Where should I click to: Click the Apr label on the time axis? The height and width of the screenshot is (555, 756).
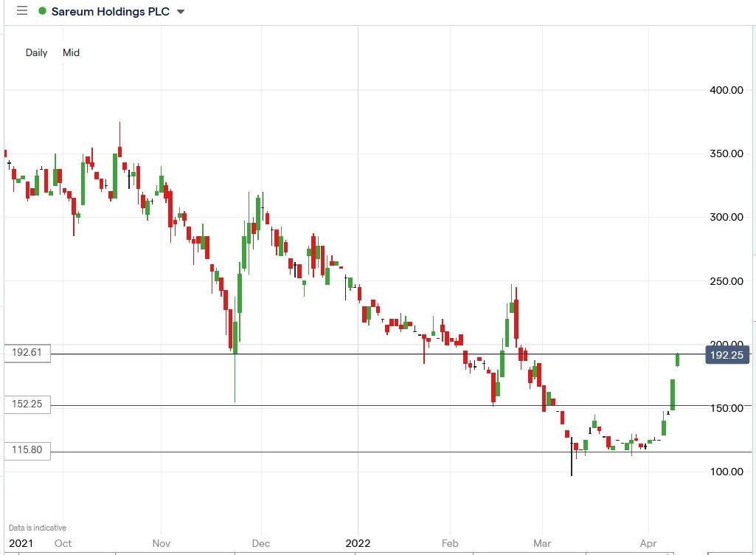point(648,542)
